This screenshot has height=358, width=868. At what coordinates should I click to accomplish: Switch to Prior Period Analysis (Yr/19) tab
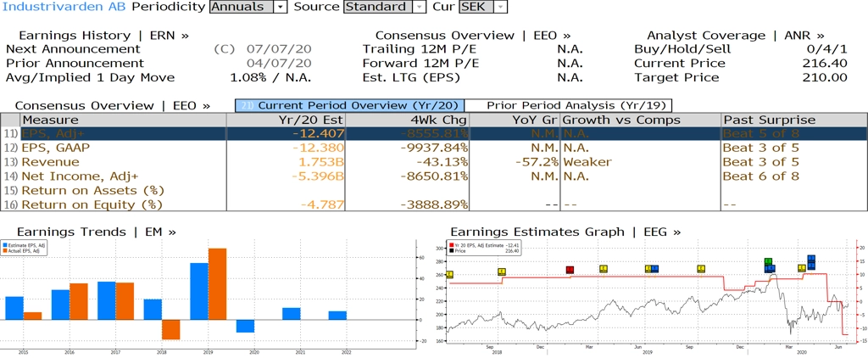(x=569, y=105)
